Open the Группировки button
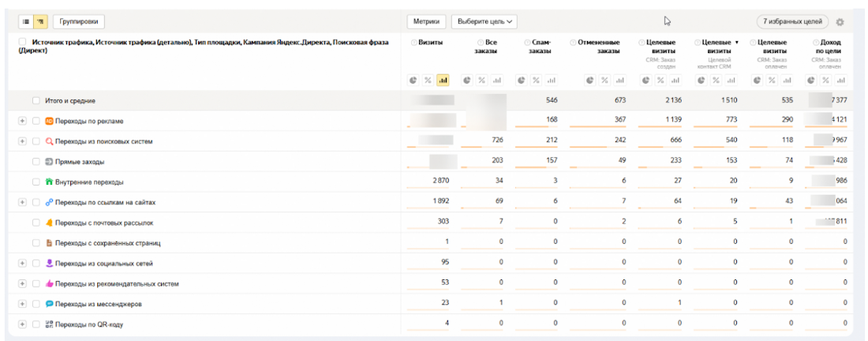This screenshot has height=341, width=868. (79, 22)
